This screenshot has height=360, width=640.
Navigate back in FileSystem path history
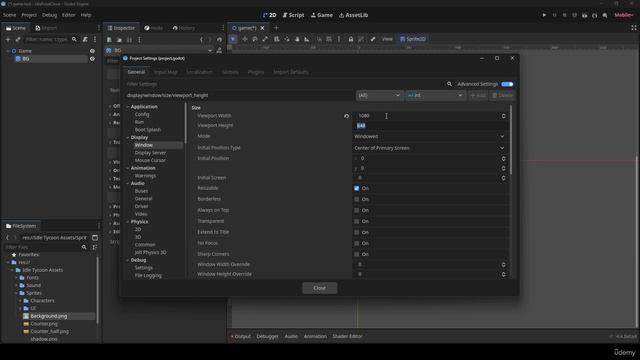tap(7, 238)
